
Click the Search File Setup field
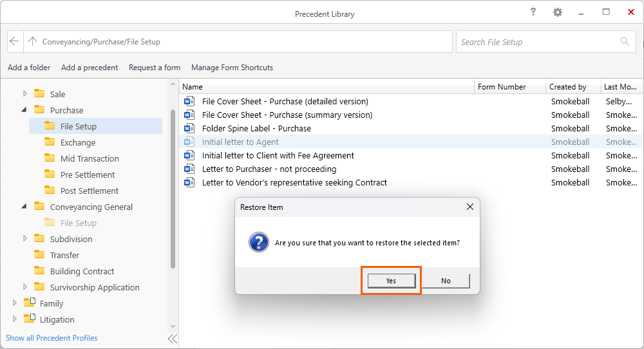tap(538, 42)
